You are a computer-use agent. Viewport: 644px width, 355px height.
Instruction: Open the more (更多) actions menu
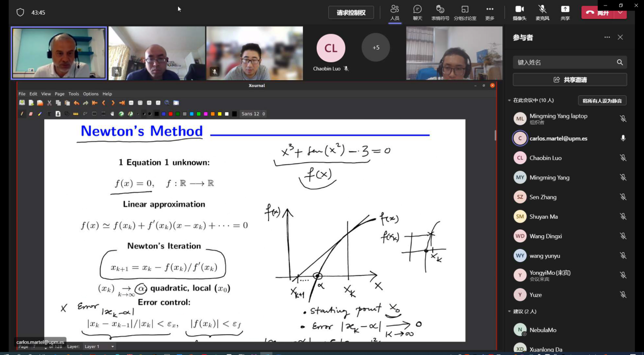coord(489,12)
